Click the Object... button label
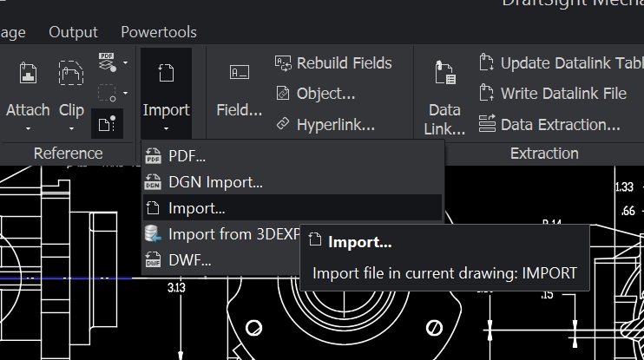 click(325, 94)
